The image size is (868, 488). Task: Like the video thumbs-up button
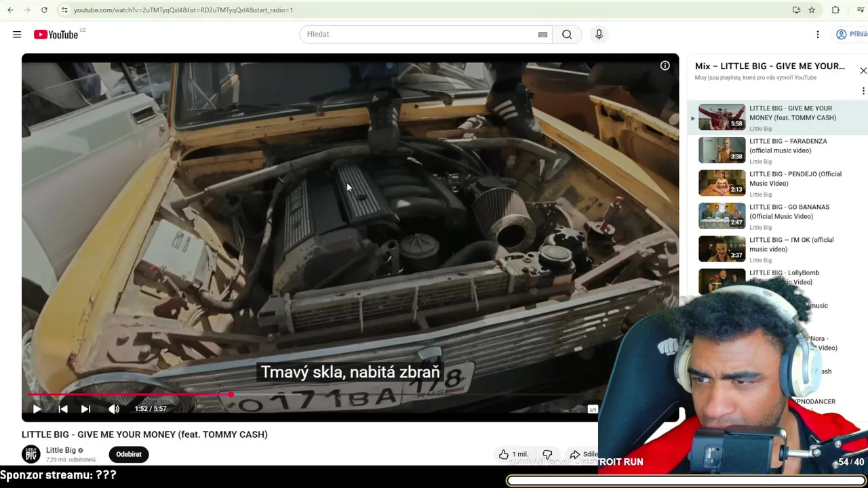[513, 455]
